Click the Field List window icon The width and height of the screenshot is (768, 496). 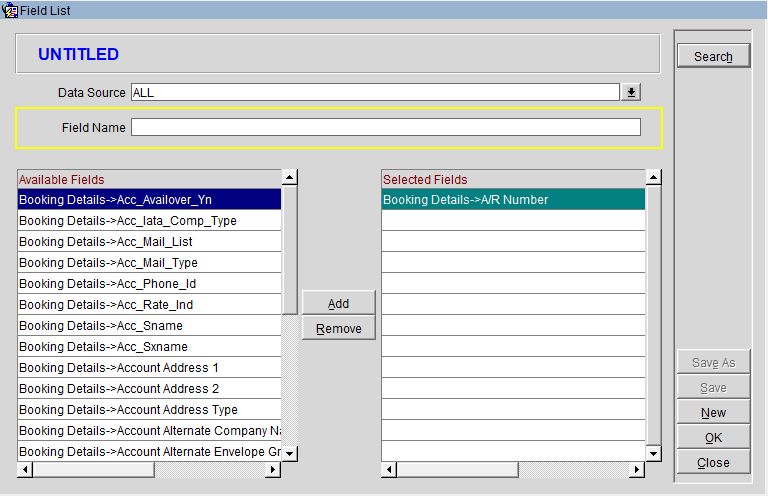(x=10, y=10)
